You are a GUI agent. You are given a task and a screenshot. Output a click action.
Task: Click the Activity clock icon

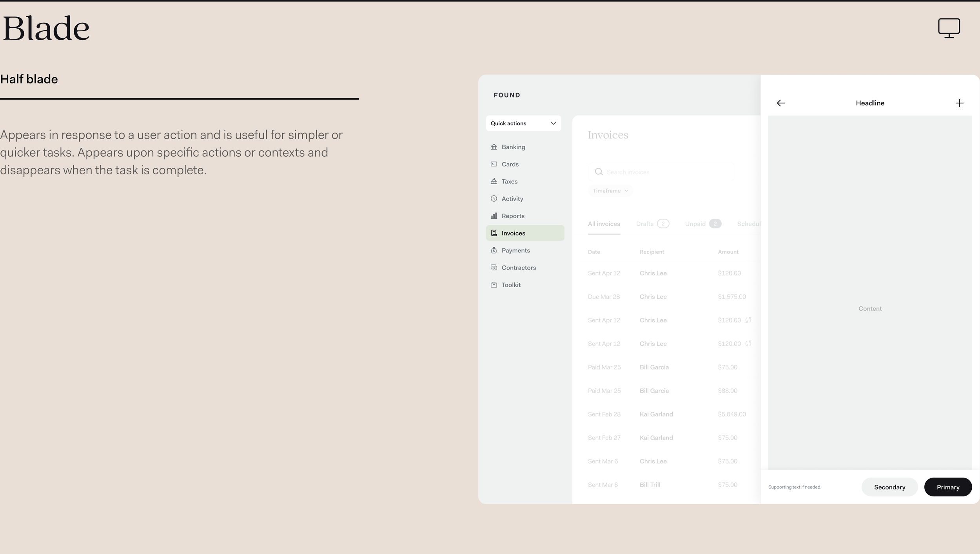tap(494, 199)
